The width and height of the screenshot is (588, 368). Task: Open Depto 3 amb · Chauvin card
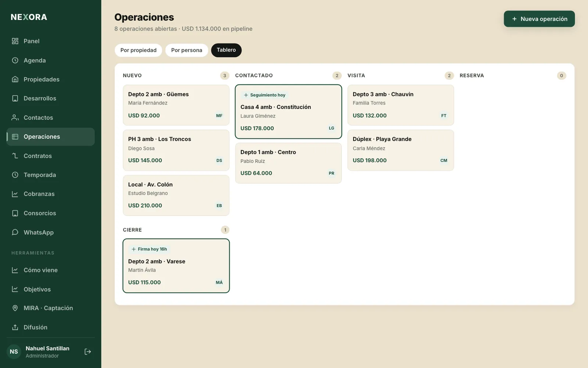pos(401,105)
